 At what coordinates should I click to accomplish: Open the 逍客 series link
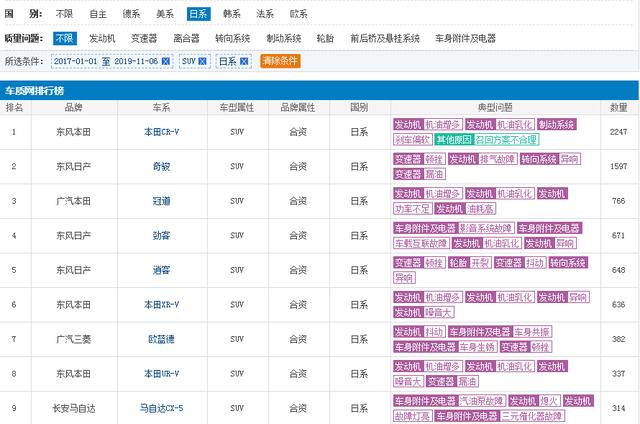coord(162,270)
